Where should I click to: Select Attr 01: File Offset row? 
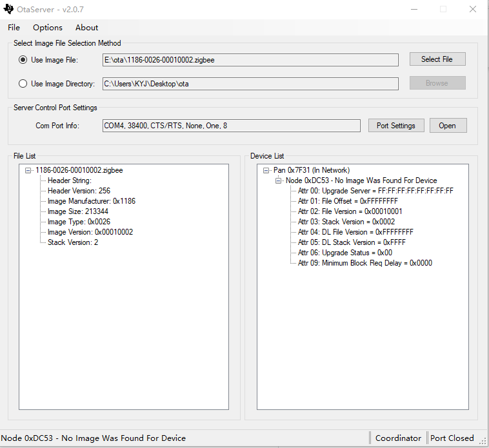(x=348, y=201)
